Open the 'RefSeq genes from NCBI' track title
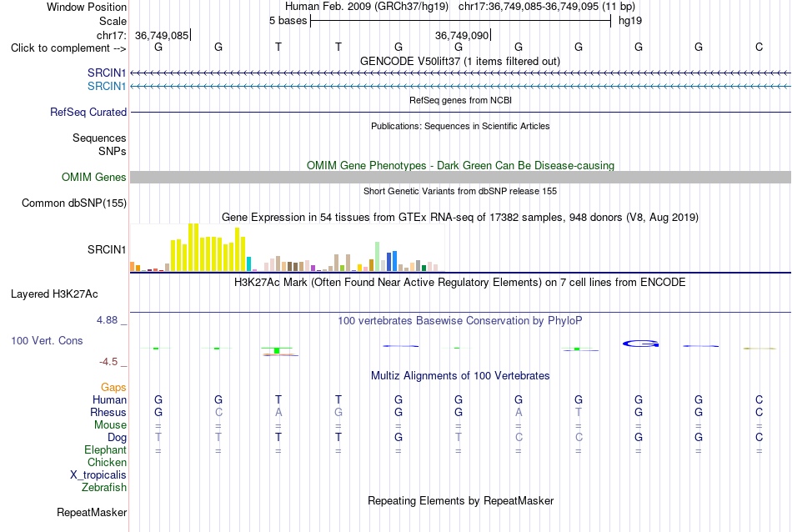The image size is (792, 532). [x=460, y=100]
